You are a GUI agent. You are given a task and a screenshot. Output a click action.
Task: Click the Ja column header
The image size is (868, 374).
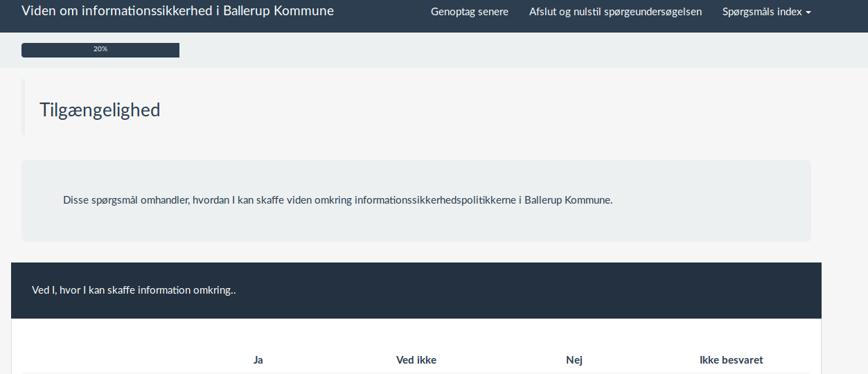pos(258,360)
